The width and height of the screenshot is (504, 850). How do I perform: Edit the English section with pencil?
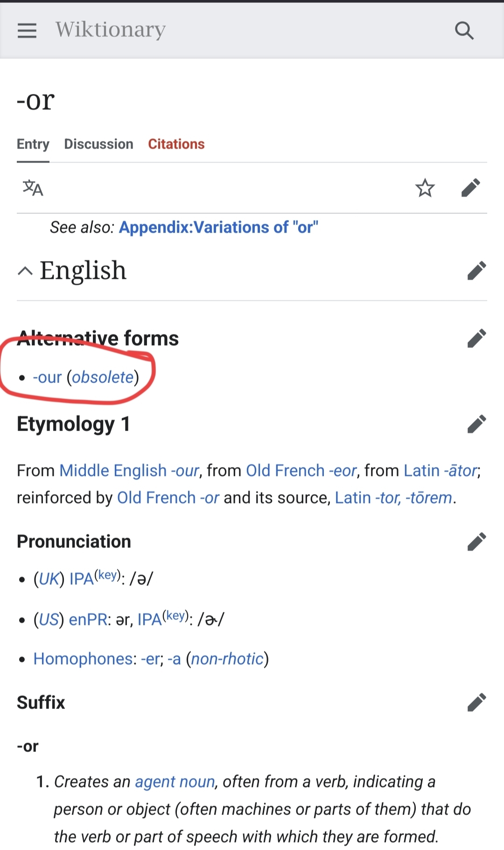pyautogui.click(x=477, y=270)
